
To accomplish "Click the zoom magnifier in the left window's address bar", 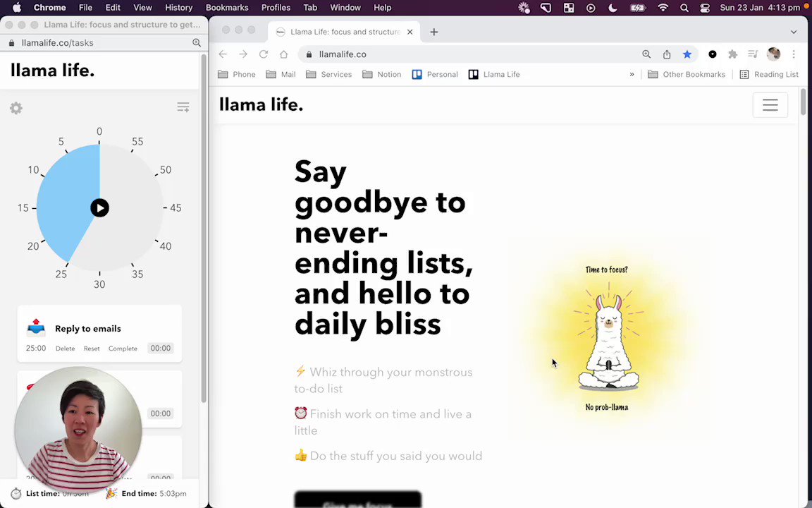I will point(196,43).
